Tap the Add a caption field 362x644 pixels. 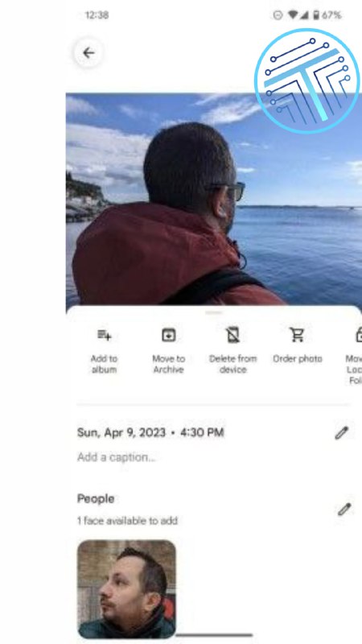[x=117, y=457]
